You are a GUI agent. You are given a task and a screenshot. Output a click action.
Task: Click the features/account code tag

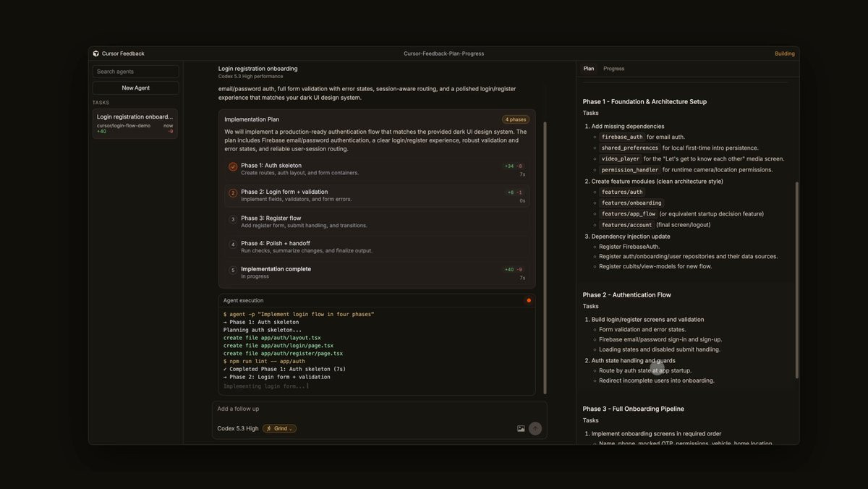(626, 224)
